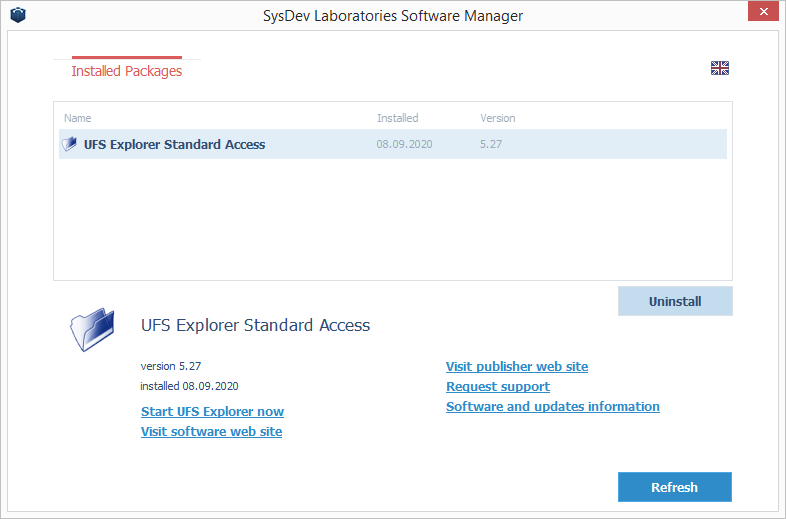Click the 5.27 version cell in the list
Screen dimensions: 786x519
point(491,144)
